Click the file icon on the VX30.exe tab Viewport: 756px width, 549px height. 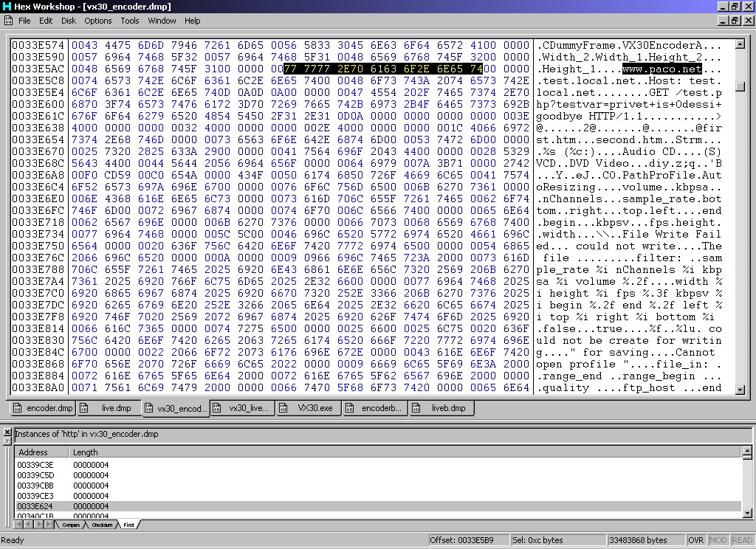[283, 408]
